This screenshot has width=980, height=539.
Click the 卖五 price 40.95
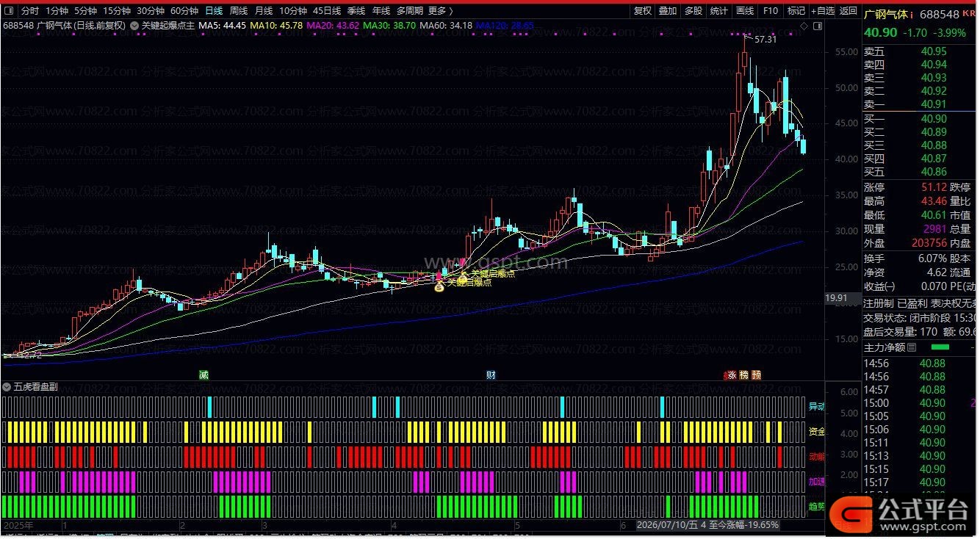pyautogui.click(x=934, y=51)
